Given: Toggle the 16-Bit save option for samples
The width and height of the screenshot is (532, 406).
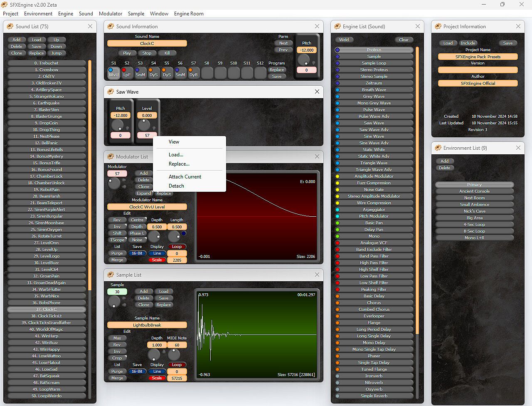Looking at the screenshot, I should (137, 371).
